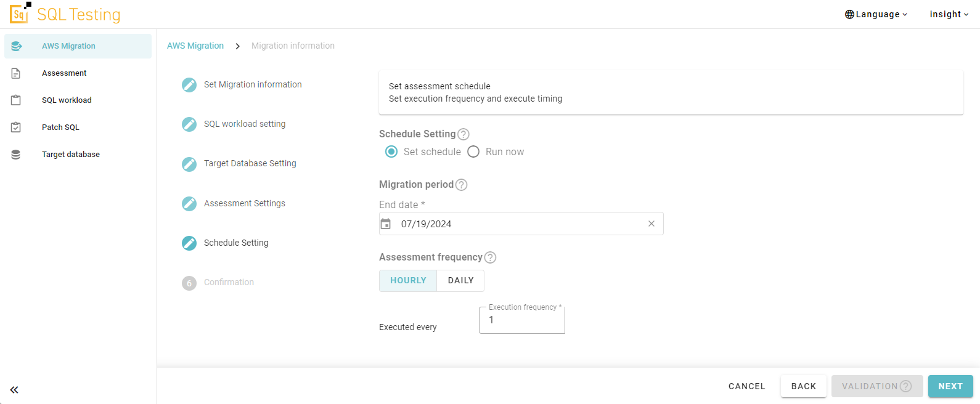This screenshot has width=980, height=404.
Task: Select the Run now radio button
Action: (x=473, y=151)
